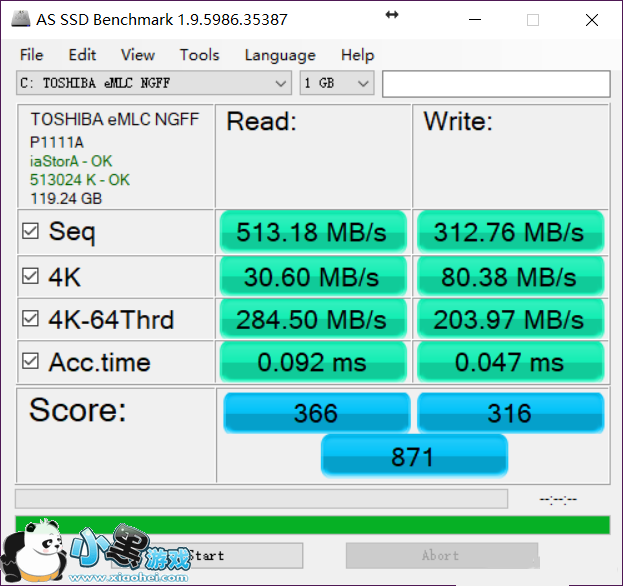Click the total score 871

coord(414,456)
